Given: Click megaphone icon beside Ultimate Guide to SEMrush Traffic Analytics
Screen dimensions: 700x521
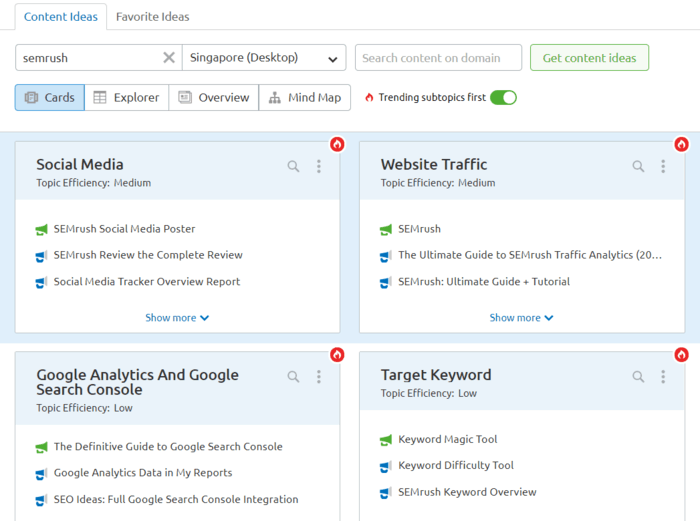Looking at the screenshot, I should 386,256.
